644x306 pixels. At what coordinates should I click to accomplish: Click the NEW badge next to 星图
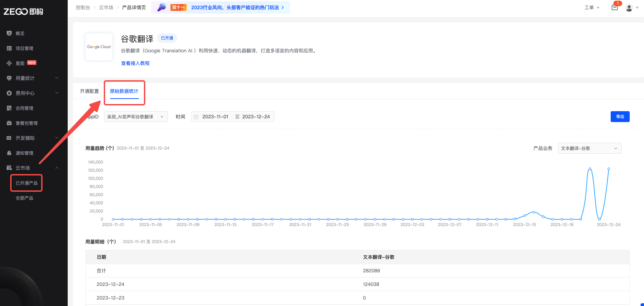[x=32, y=63]
